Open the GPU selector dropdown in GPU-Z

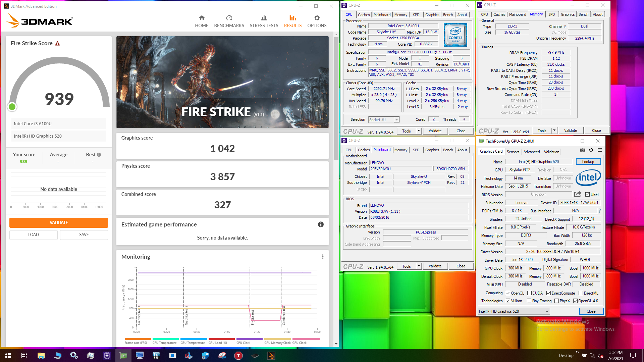click(514, 311)
